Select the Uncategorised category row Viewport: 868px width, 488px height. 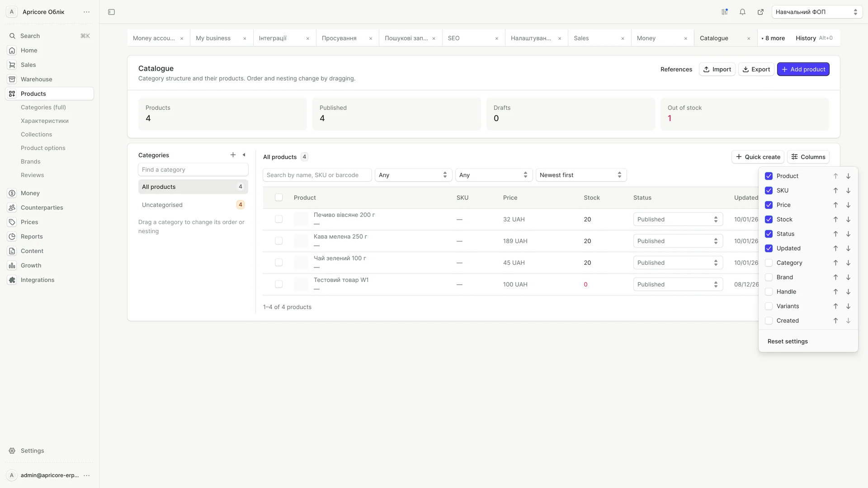pos(193,205)
